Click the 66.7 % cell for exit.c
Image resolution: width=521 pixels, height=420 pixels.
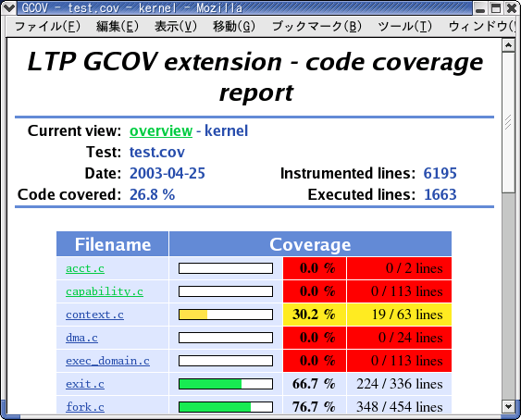[x=315, y=384]
